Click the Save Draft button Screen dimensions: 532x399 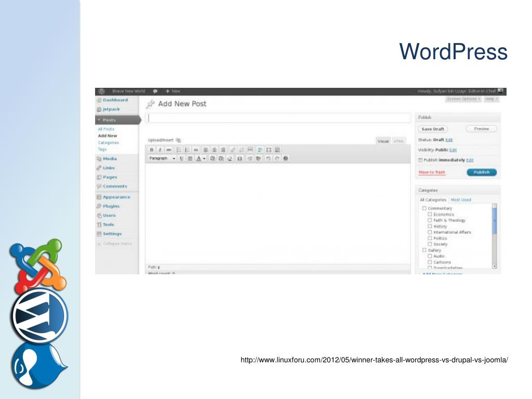click(433, 129)
